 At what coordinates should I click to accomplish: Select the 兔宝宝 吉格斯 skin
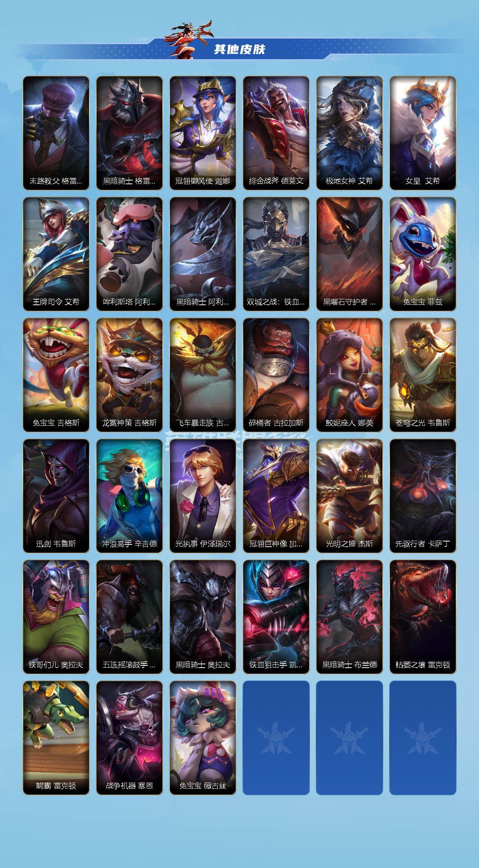pyautogui.click(x=56, y=375)
